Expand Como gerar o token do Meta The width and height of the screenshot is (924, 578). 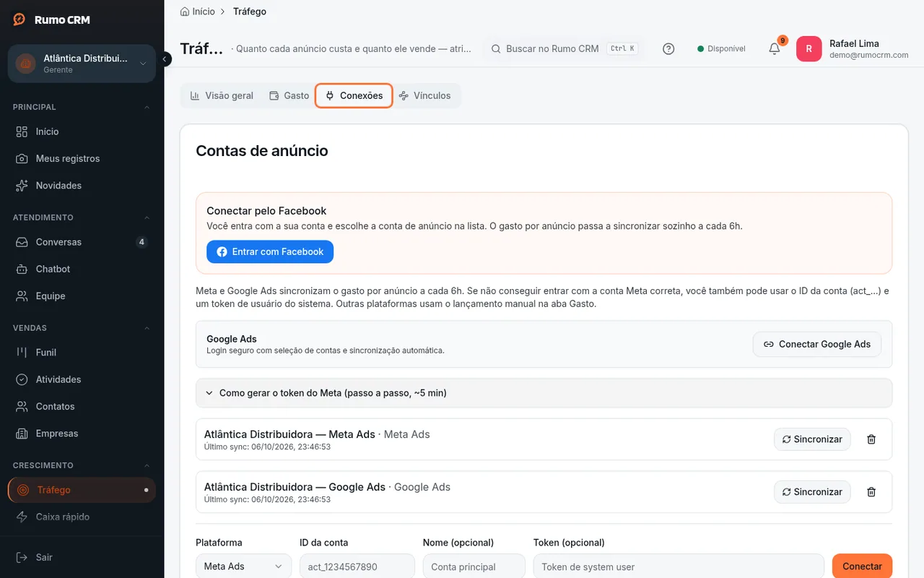[544, 393]
